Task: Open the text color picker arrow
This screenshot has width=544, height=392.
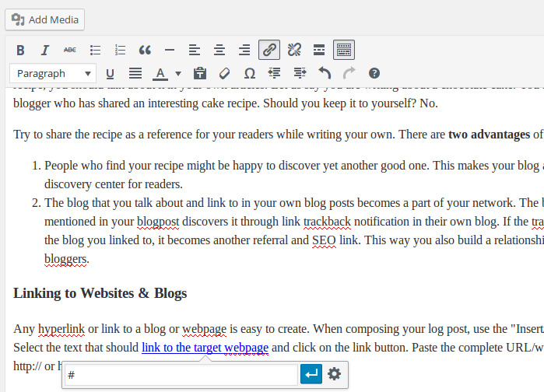Action: tap(178, 73)
